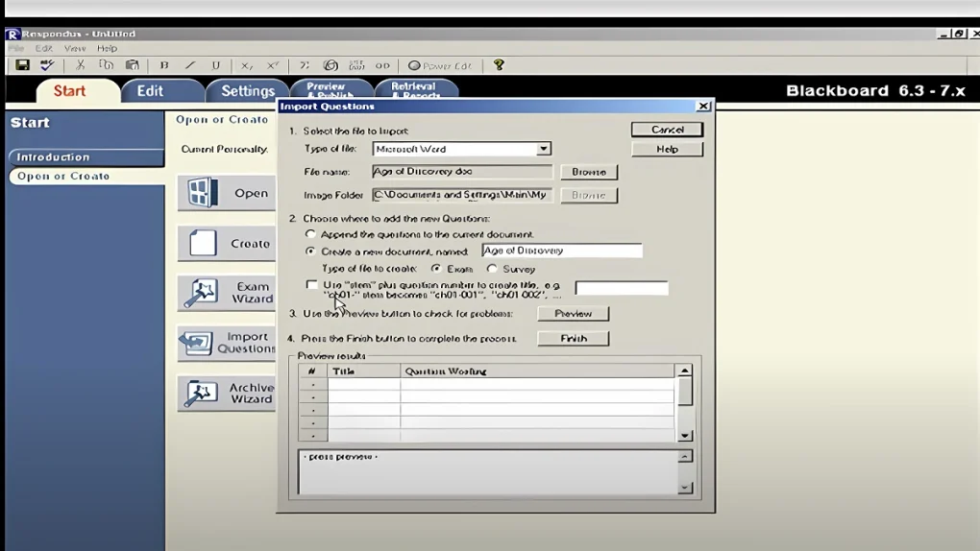
Task: Click the Preview button
Action: pyautogui.click(x=573, y=314)
